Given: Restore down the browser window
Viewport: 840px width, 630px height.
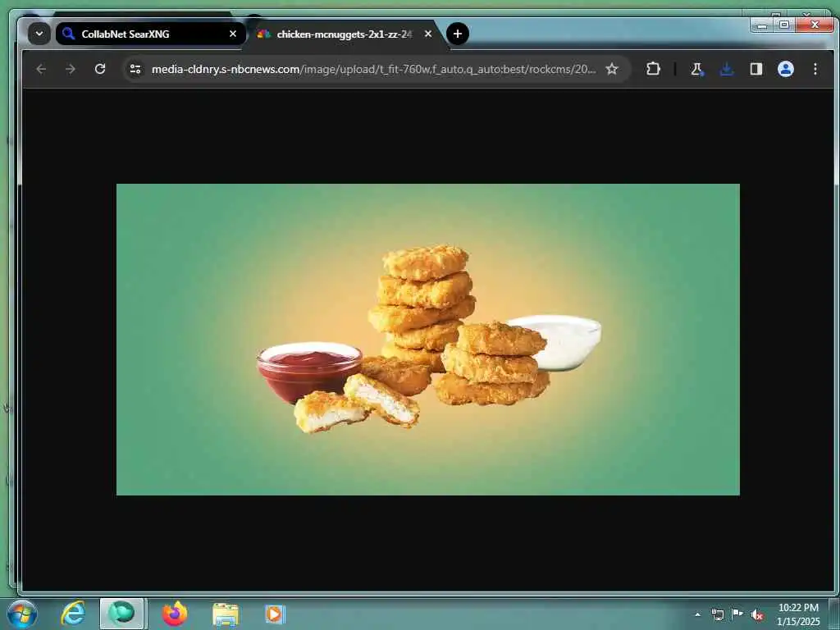Looking at the screenshot, I should point(784,25).
